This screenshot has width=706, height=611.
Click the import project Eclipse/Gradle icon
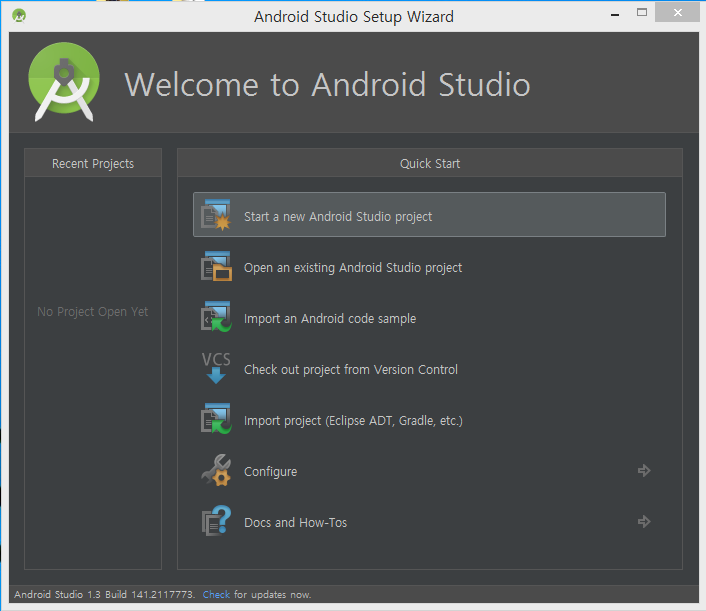(x=216, y=419)
